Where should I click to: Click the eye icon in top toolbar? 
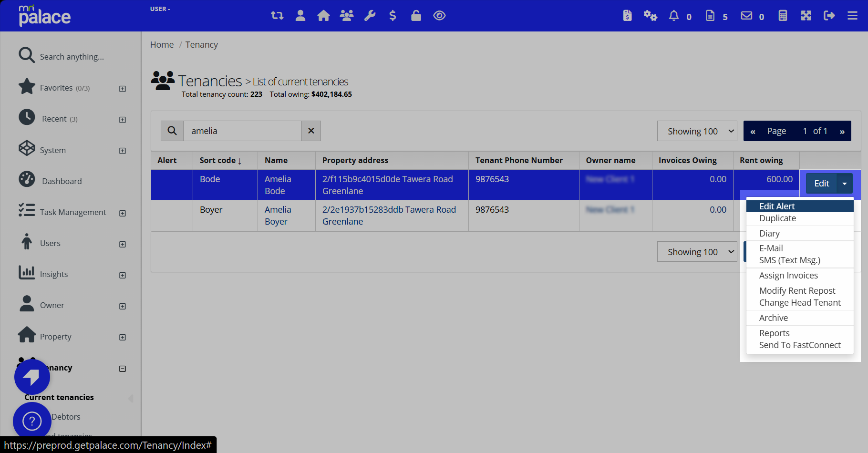coord(439,16)
